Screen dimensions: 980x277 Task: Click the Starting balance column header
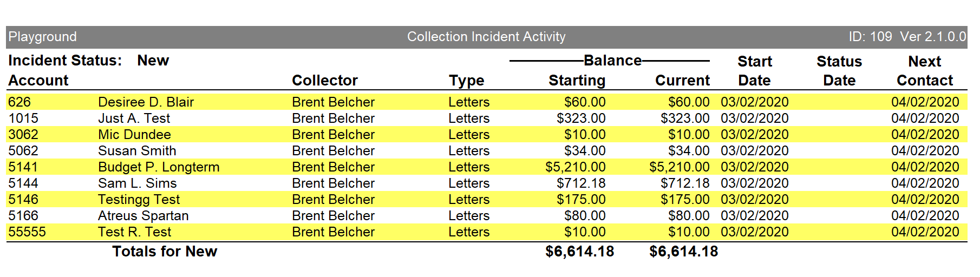[577, 81]
